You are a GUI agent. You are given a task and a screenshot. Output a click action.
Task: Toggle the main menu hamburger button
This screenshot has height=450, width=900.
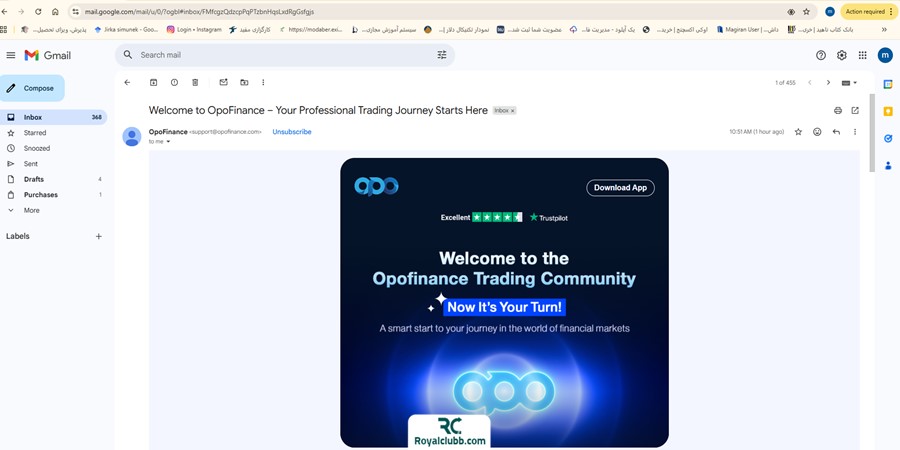tap(11, 56)
